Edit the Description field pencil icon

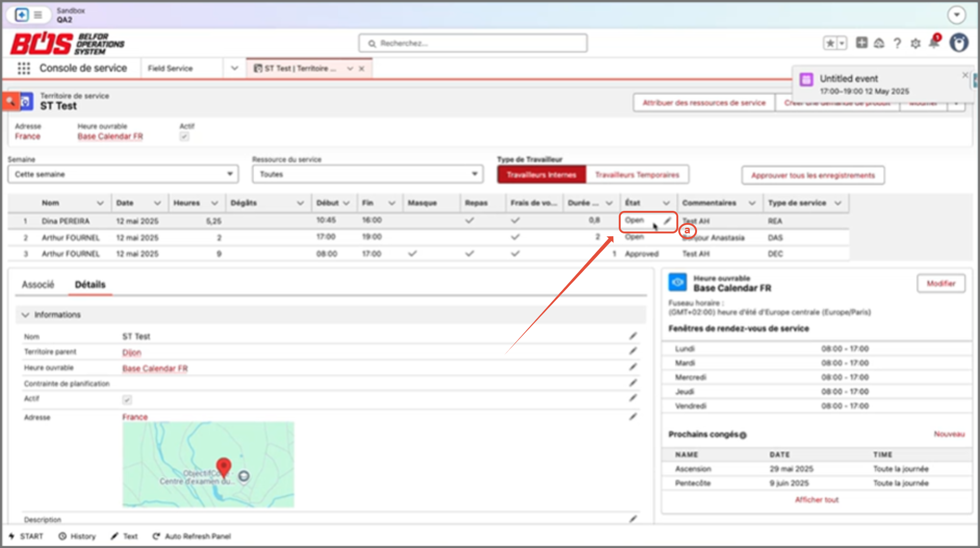click(633, 519)
